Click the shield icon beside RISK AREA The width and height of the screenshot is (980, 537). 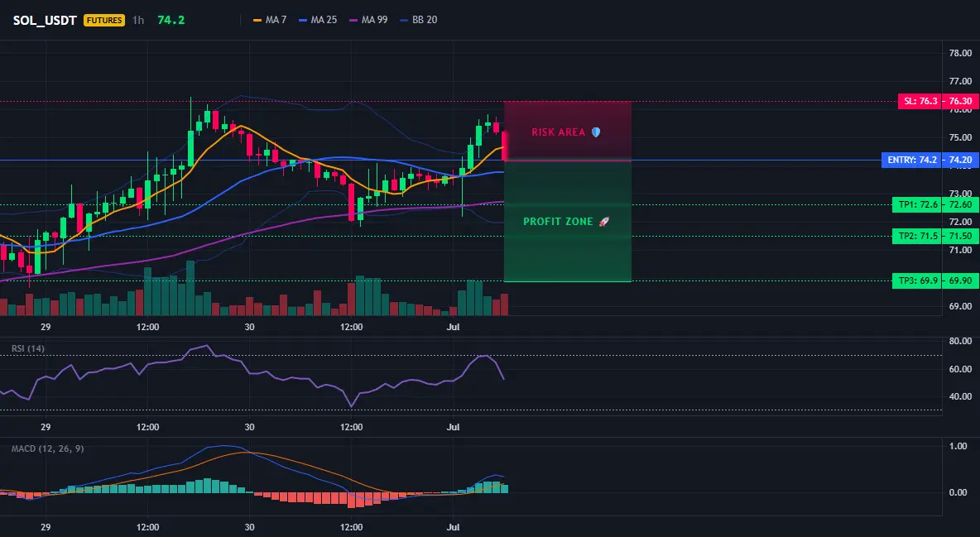596,132
